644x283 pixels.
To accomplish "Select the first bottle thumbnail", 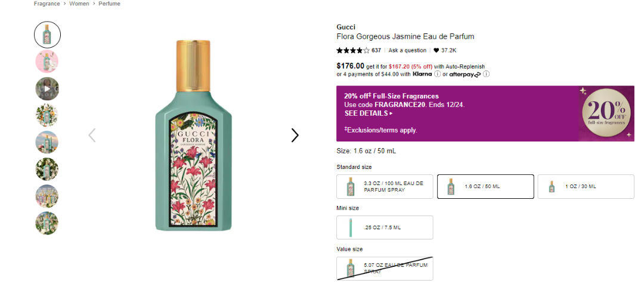I will [x=47, y=35].
